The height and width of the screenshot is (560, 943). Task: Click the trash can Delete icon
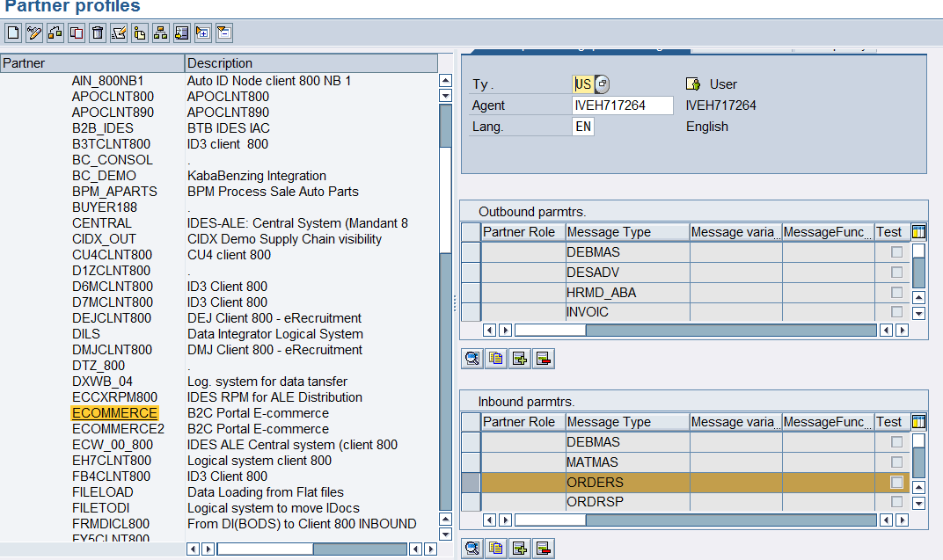pyautogui.click(x=98, y=33)
